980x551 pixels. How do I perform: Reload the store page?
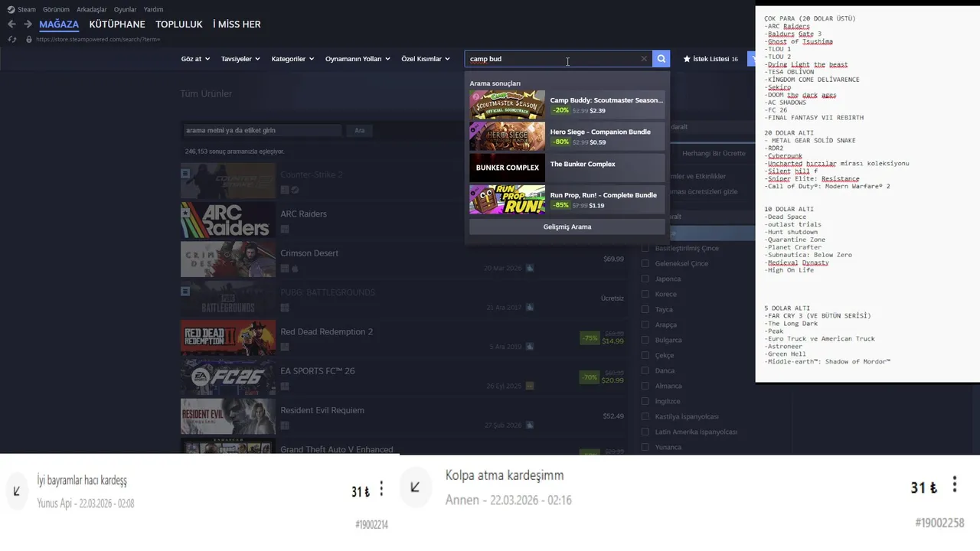coord(12,39)
